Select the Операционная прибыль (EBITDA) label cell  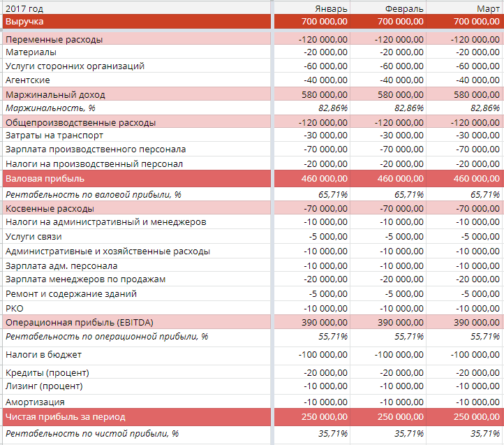click(79, 322)
